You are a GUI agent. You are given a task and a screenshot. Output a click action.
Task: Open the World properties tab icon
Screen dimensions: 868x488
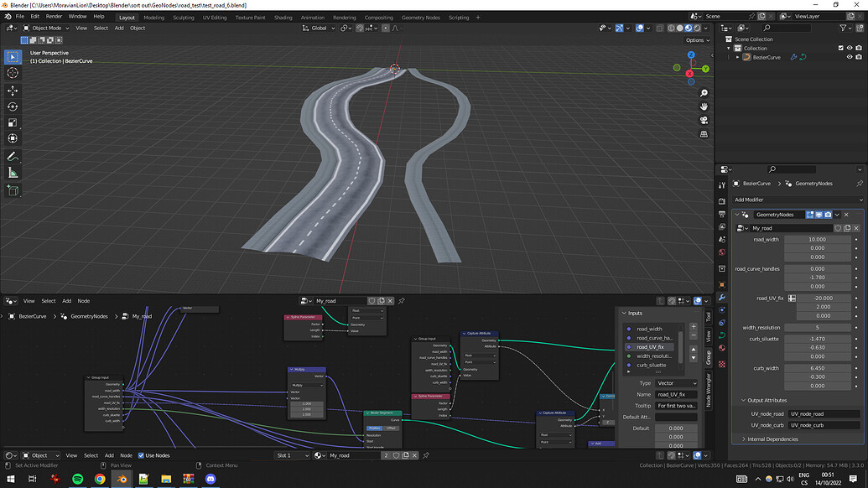coord(722,252)
